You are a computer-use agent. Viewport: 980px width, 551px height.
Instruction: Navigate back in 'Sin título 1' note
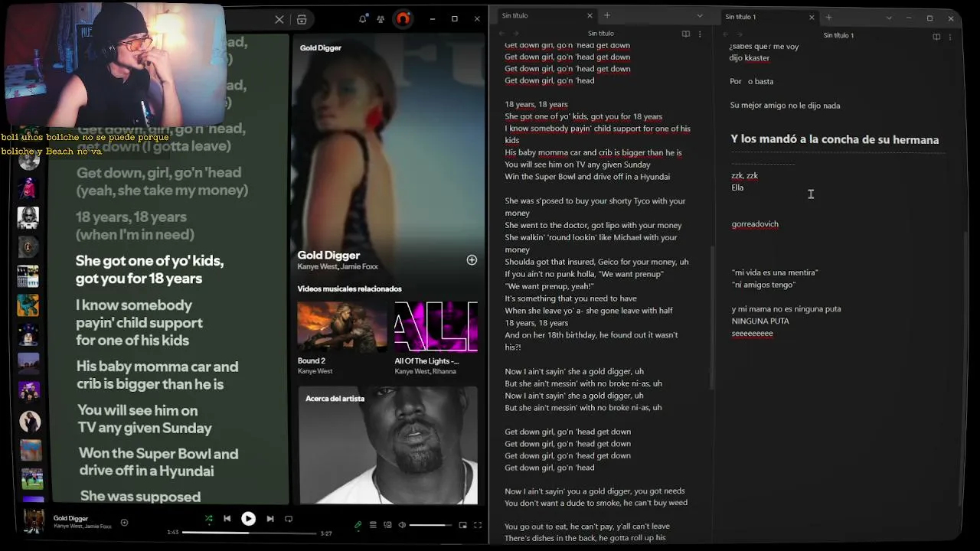tap(724, 35)
